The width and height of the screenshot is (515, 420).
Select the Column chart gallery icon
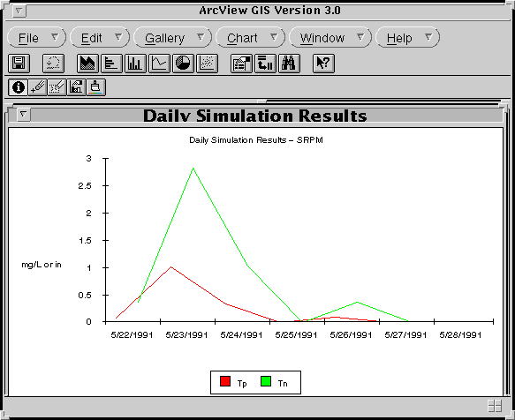coord(135,63)
